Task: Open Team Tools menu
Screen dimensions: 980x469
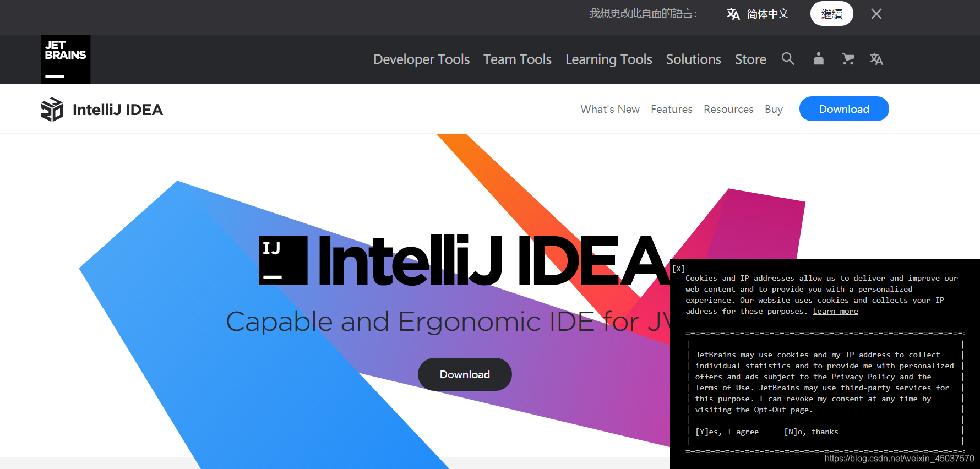Action: pos(518,59)
